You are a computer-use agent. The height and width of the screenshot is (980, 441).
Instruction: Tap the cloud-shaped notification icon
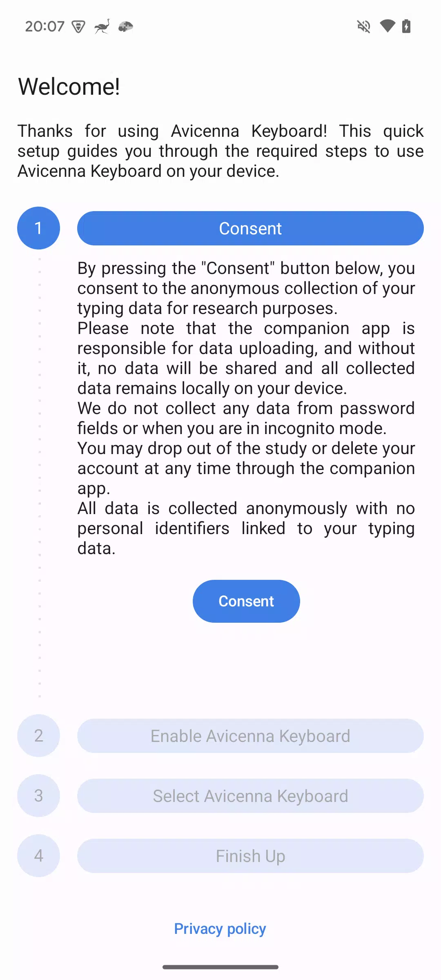coord(126,27)
